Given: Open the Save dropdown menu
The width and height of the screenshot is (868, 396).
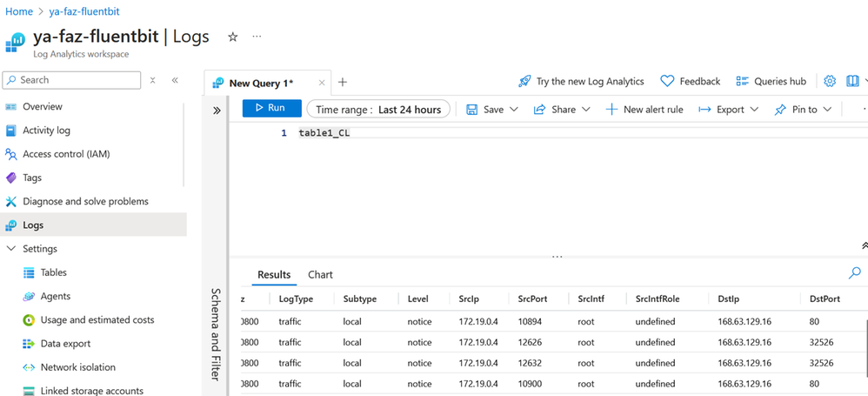Looking at the screenshot, I should coord(492,110).
